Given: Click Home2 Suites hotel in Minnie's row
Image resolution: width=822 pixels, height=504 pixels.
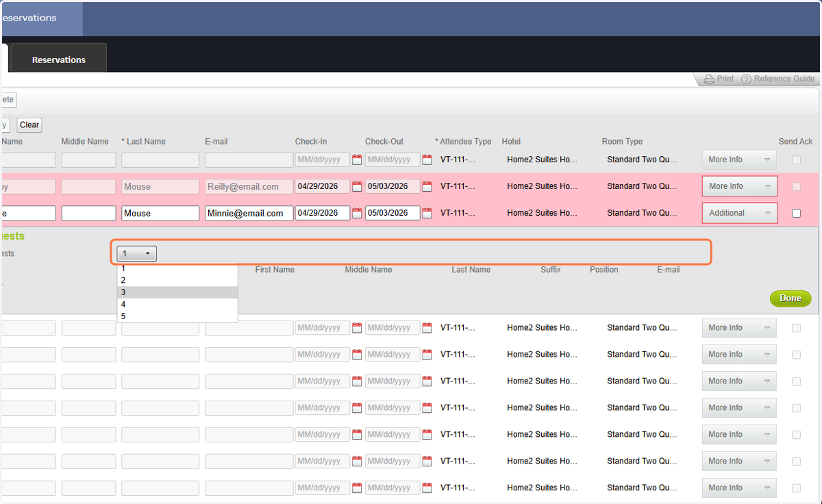Looking at the screenshot, I should pos(542,213).
